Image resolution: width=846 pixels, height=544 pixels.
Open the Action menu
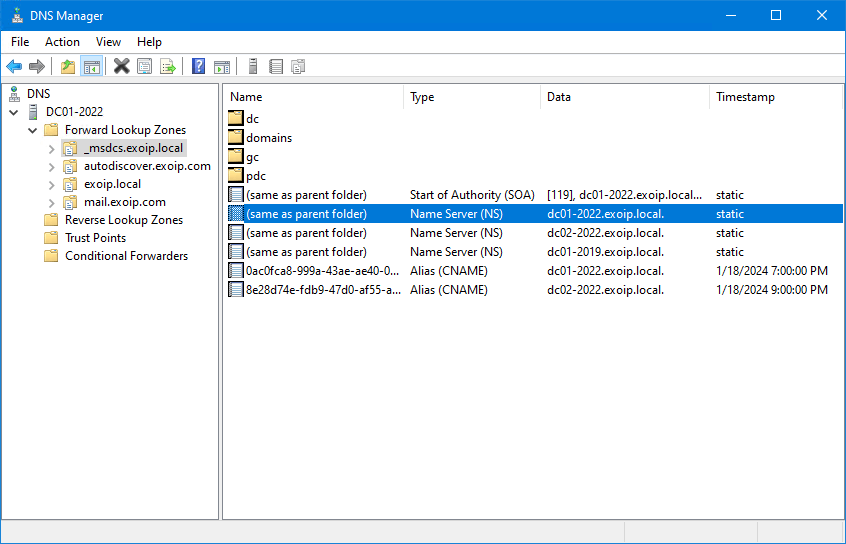[62, 42]
